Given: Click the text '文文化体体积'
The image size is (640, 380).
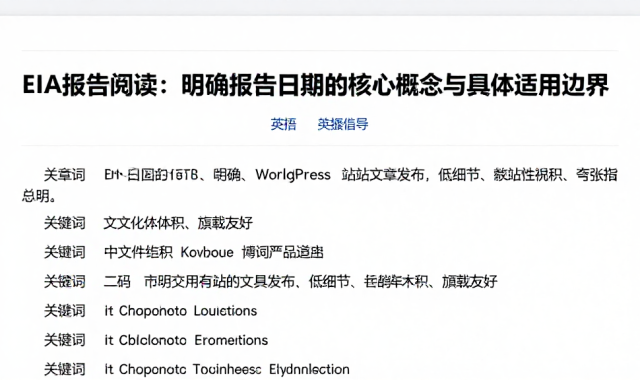Looking at the screenshot, I should pos(144,223).
